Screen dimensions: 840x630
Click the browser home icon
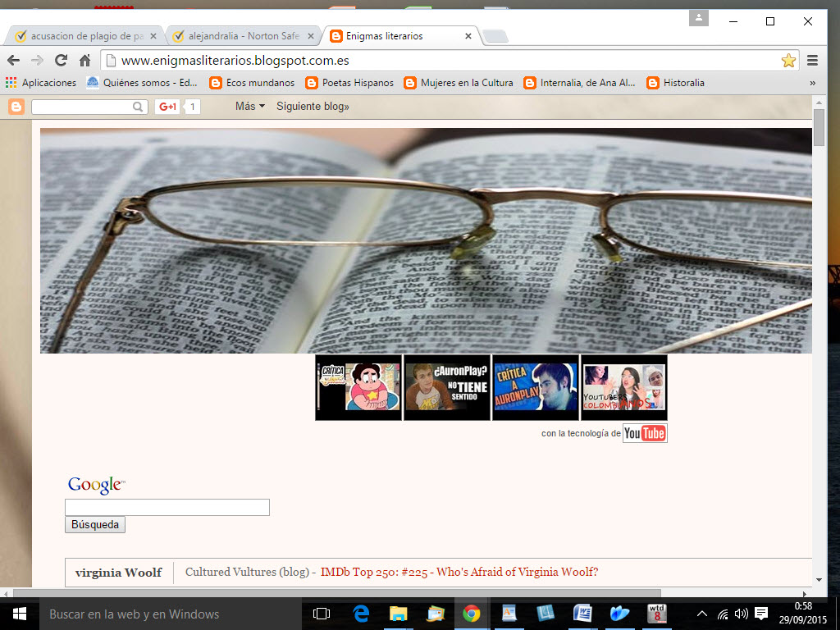pyautogui.click(x=84, y=60)
